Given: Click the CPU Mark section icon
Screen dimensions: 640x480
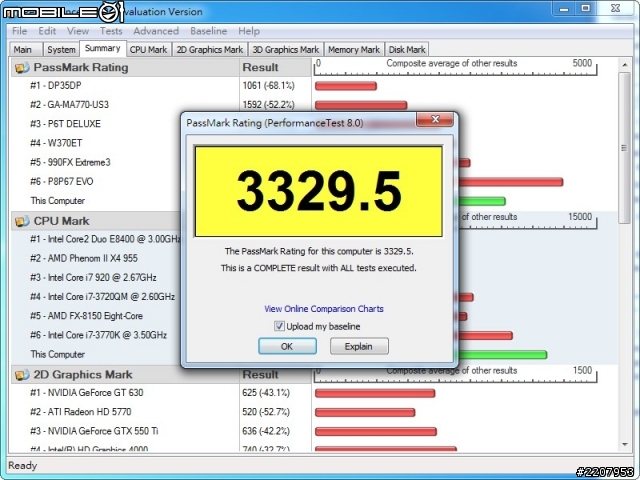Looking at the screenshot, I should (22, 221).
